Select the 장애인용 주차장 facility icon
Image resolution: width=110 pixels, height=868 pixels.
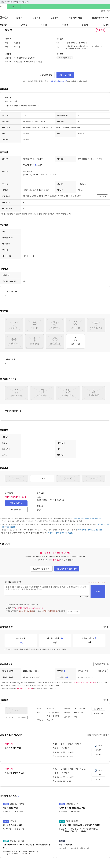coord(16,393)
